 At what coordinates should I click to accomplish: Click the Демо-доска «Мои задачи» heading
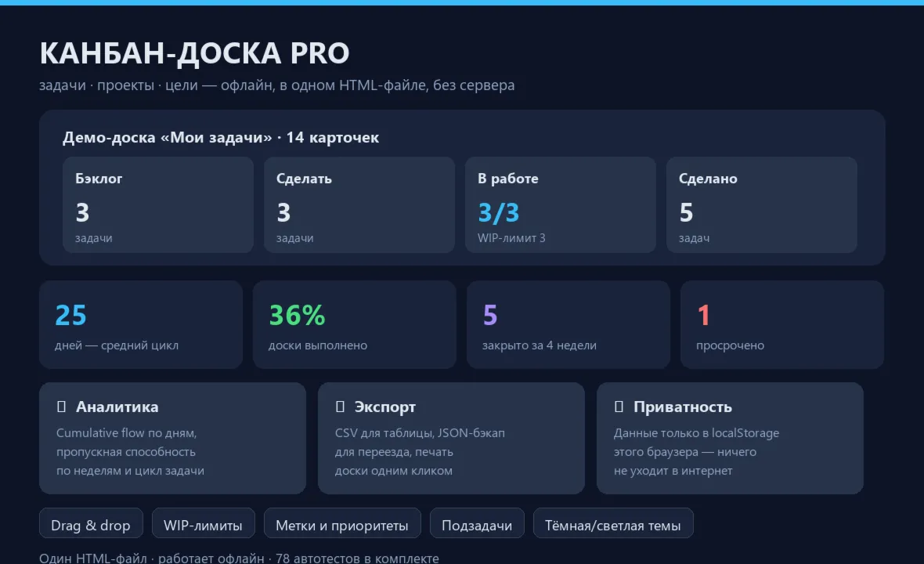(221, 137)
